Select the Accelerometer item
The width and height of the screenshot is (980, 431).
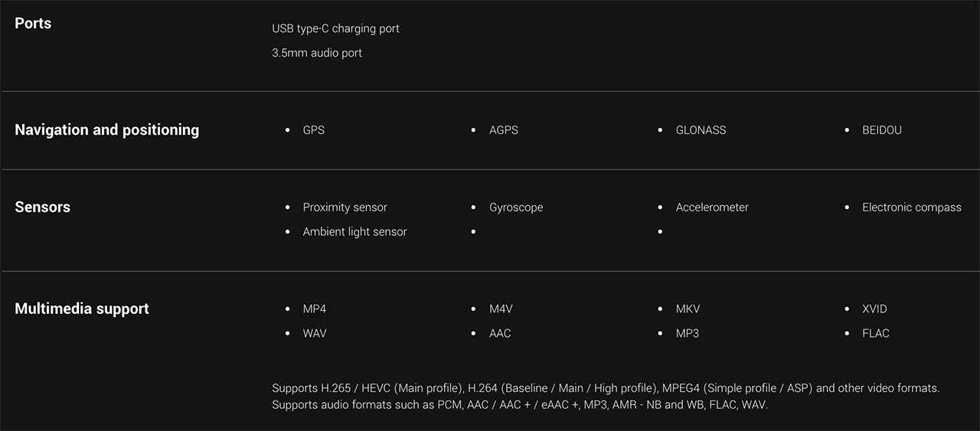coord(712,207)
